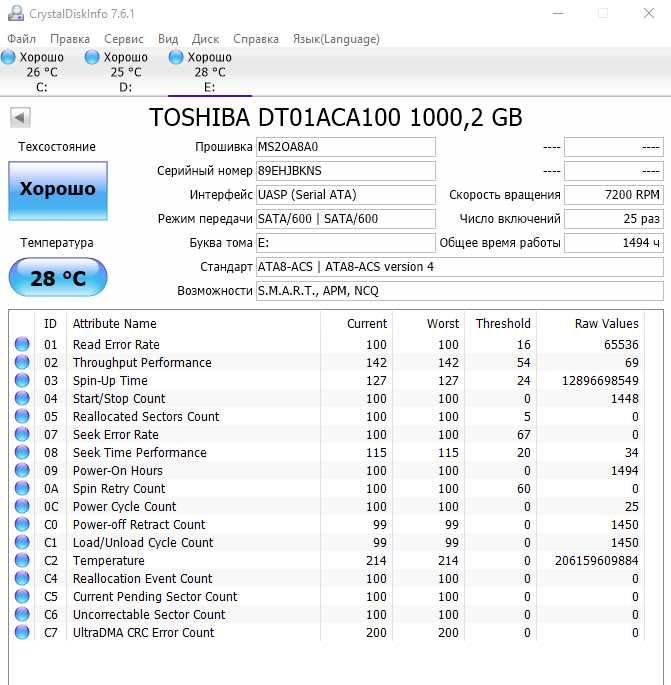Image resolution: width=671 pixels, height=685 pixels.
Task: Click the previous disk arrow button
Action: [20, 118]
